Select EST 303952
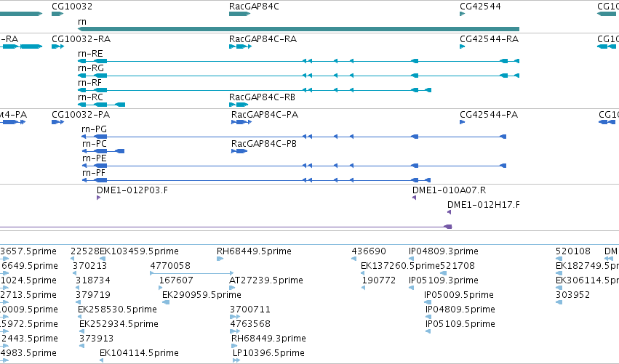This screenshot has height=364, width=619. click(x=573, y=296)
